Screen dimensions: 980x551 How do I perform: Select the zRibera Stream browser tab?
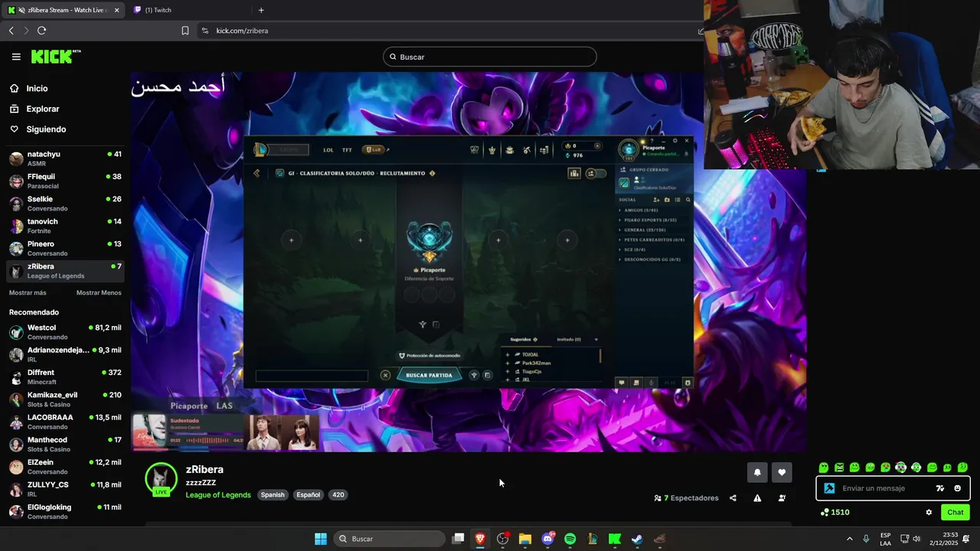[62, 10]
